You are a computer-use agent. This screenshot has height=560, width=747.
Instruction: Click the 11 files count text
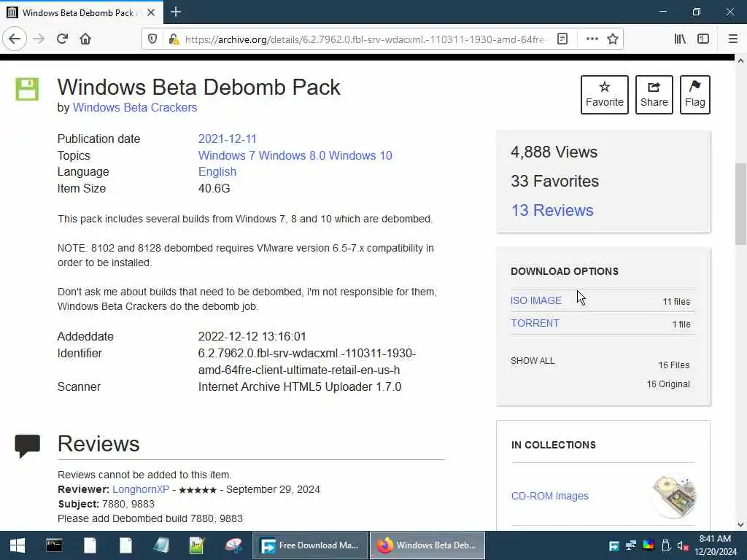coord(676,301)
